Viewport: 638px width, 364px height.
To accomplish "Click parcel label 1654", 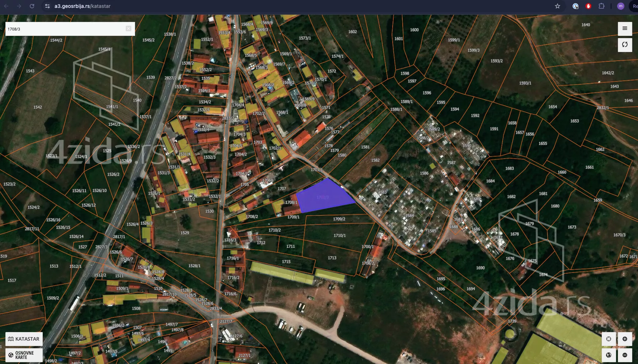I will tap(553, 107).
